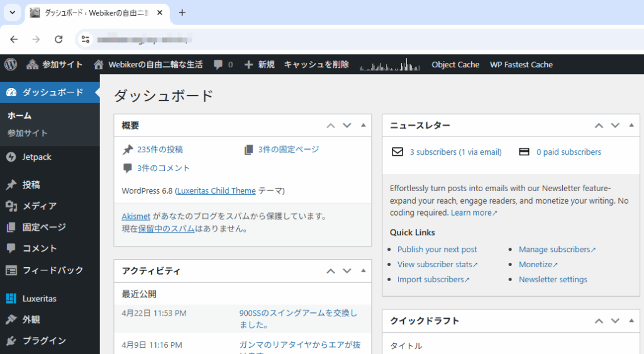Open WP Fastest Cache admin bar menu
The height and width of the screenshot is (354, 644).
pyautogui.click(x=521, y=65)
